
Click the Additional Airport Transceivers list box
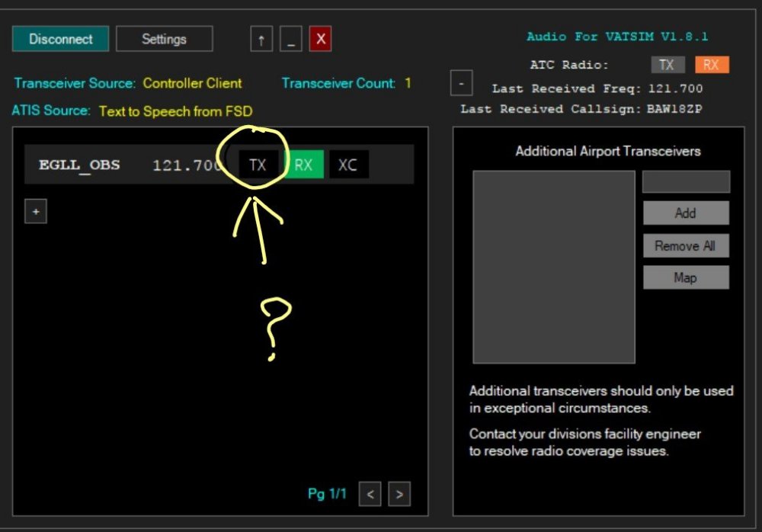coord(554,267)
